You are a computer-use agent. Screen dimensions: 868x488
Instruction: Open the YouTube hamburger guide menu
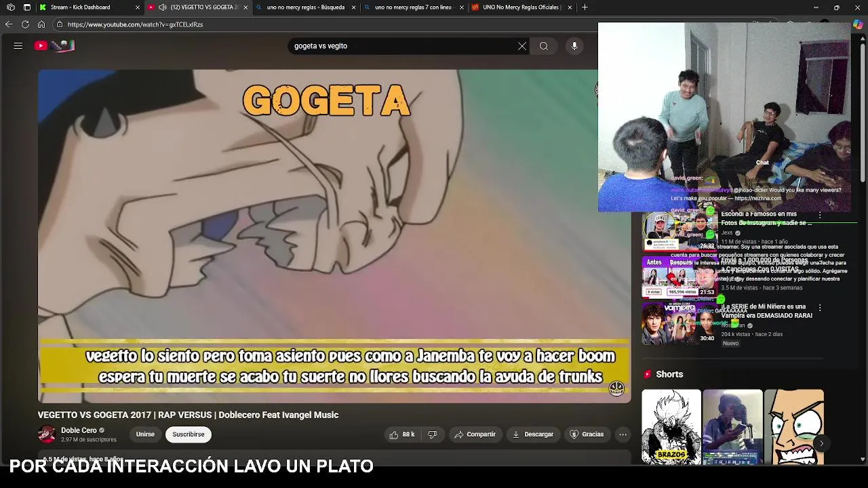(18, 45)
